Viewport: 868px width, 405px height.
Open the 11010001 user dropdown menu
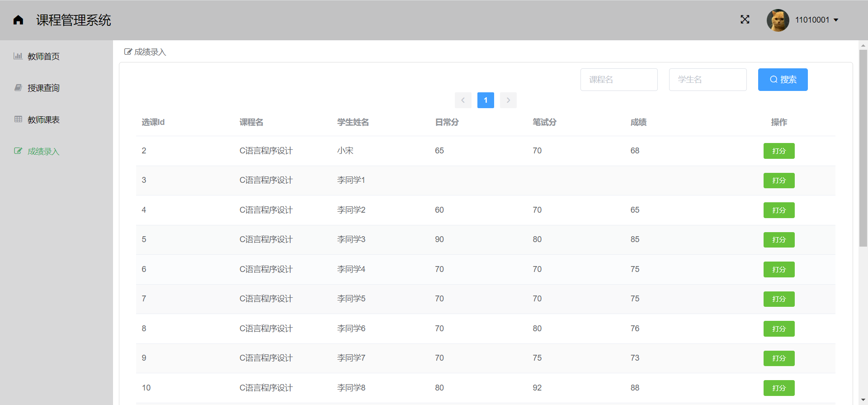[816, 20]
